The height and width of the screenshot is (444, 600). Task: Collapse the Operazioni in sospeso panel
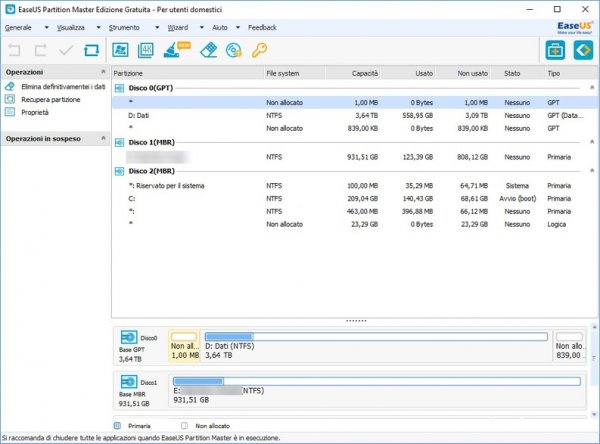(x=103, y=138)
